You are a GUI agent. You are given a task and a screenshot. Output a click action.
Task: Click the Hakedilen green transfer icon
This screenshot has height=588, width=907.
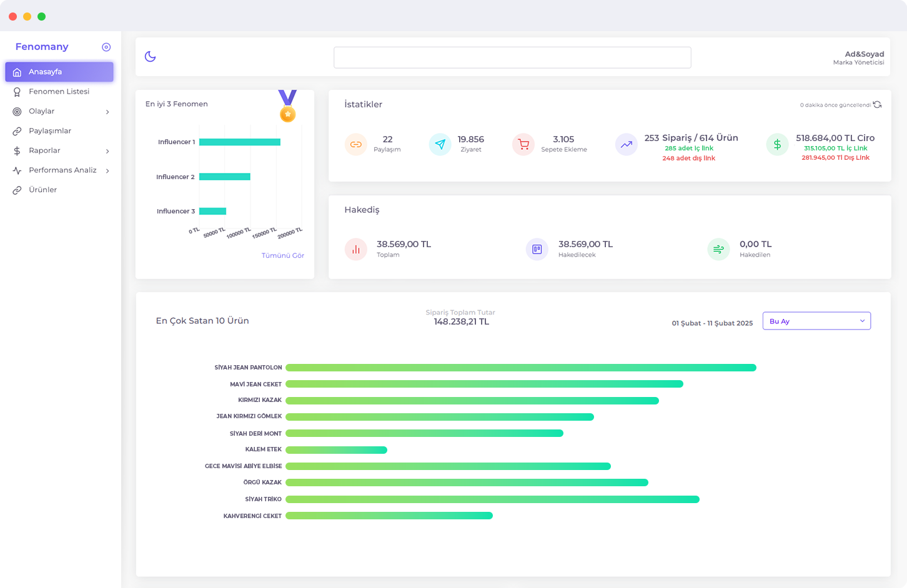tap(718, 250)
